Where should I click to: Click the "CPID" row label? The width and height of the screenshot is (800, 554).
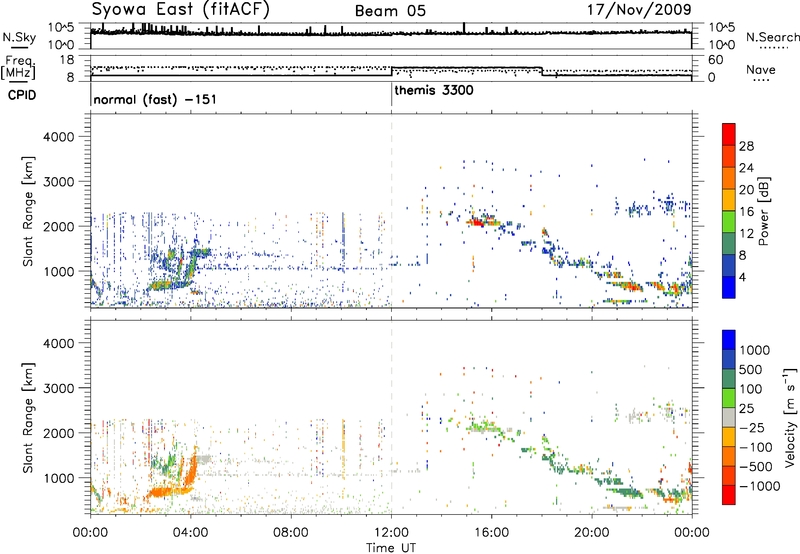click(22, 95)
